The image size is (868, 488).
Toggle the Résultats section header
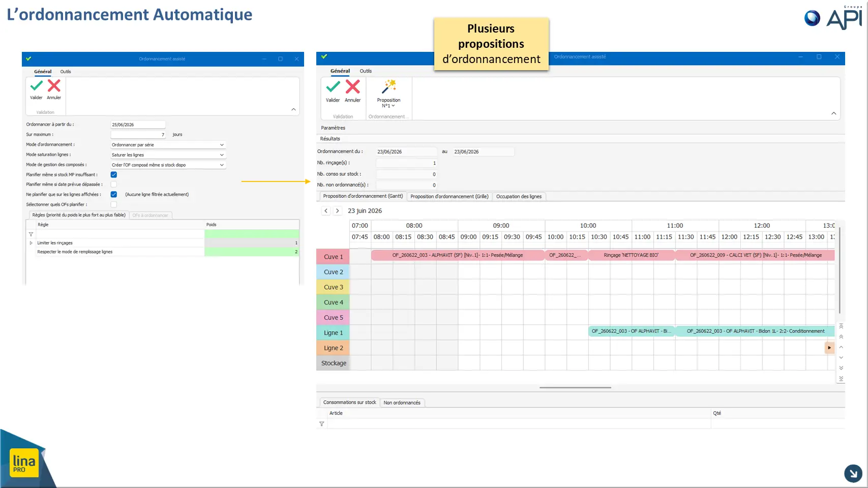[330, 139]
